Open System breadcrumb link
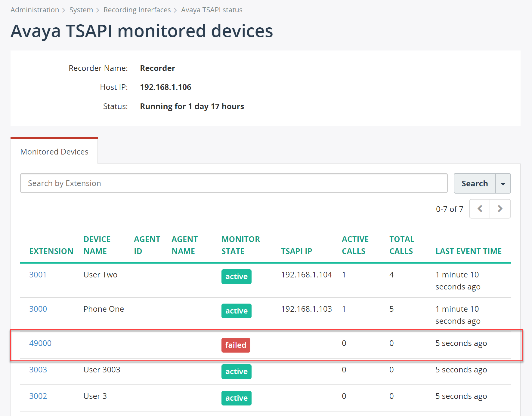The height and width of the screenshot is (416, 532). (x=81, y=10)
